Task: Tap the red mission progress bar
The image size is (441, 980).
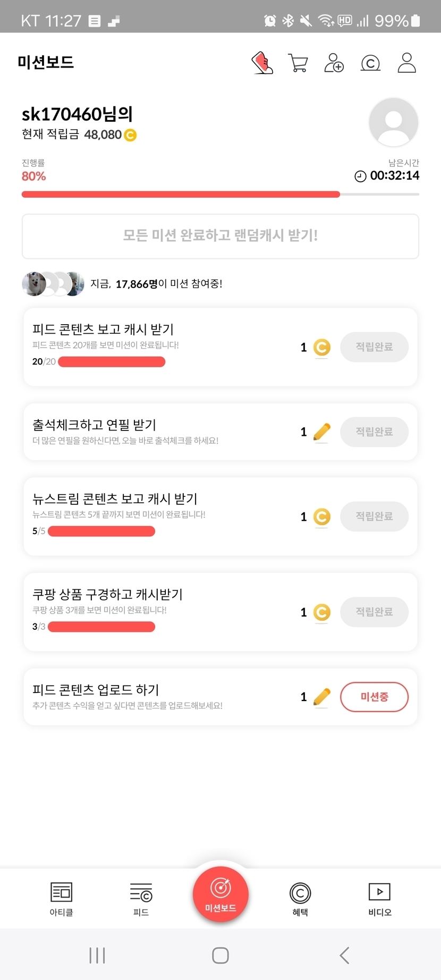Action: [181, 195]
